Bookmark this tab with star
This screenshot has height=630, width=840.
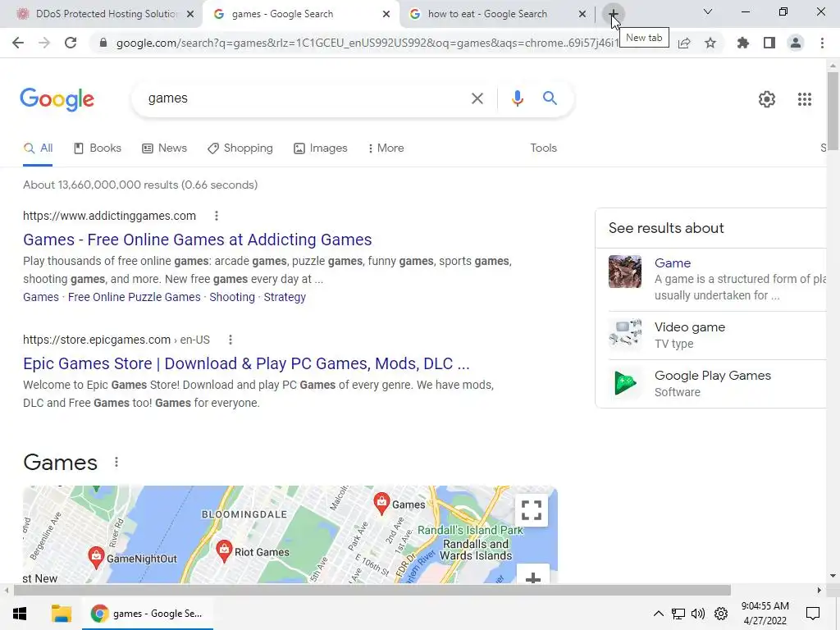[x=710, y=43]
